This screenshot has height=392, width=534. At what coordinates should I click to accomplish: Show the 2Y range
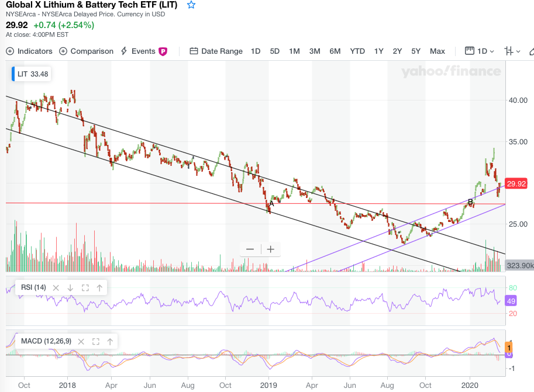pyautogui.click(x=397, y=51)
